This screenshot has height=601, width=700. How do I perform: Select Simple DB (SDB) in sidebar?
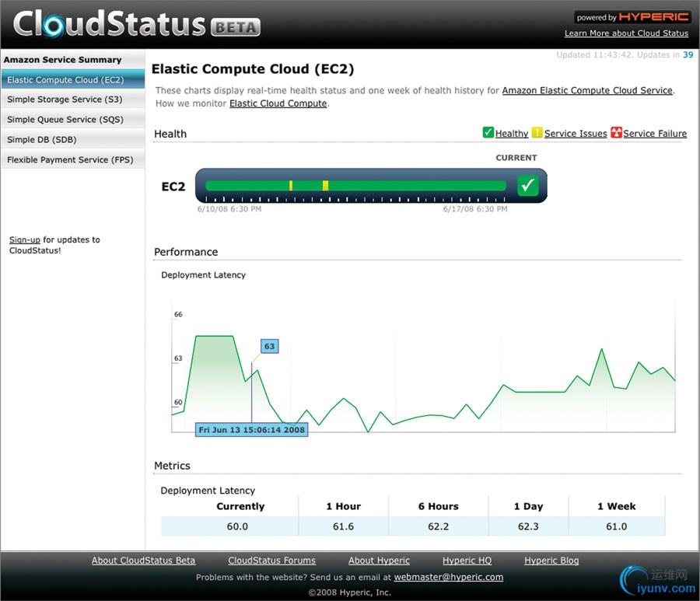coord(73,140)
